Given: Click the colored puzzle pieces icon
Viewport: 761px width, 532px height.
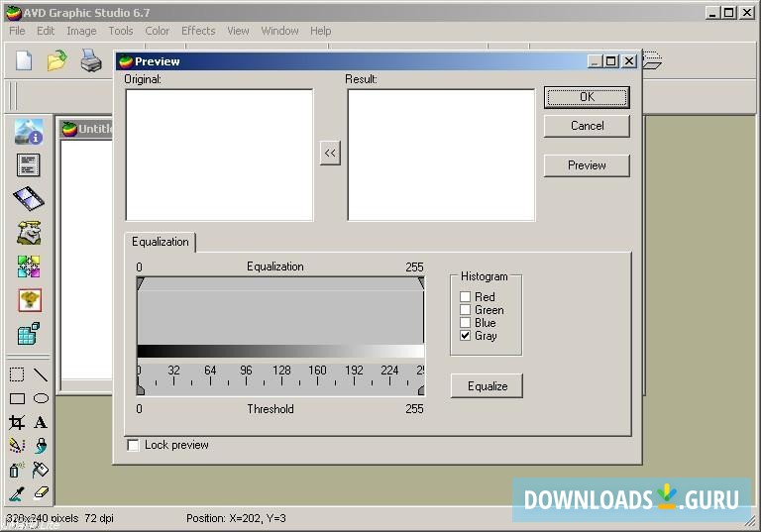Looking at the screenshot, I should coord(29,266).
